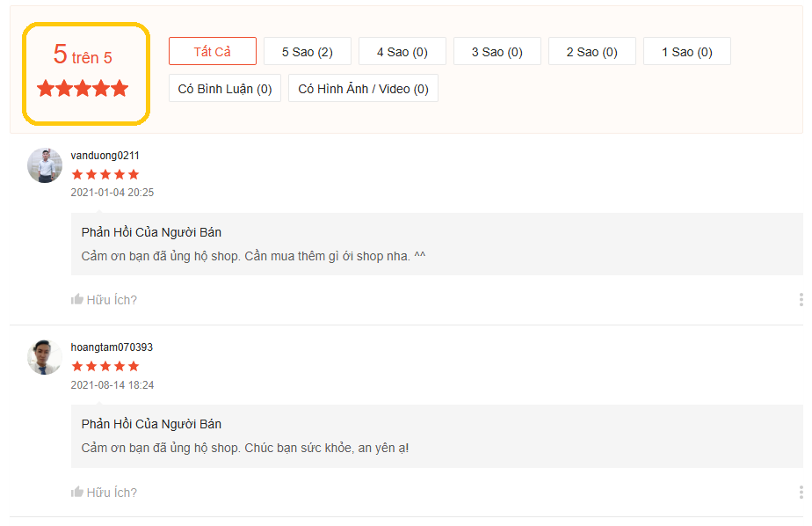Select the 'Tất Cả' filter
The height and width of the screenshot is (526, 812).
click(x=213, y=52)
